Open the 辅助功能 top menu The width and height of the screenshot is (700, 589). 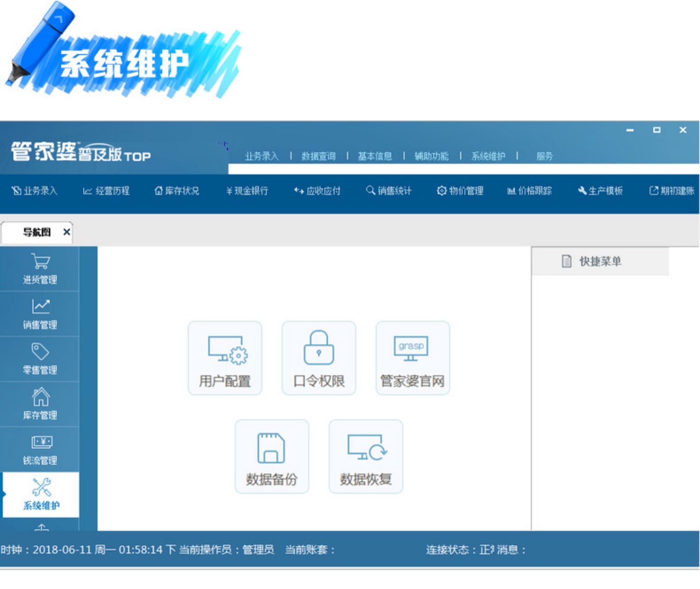[x=432, y=156]
